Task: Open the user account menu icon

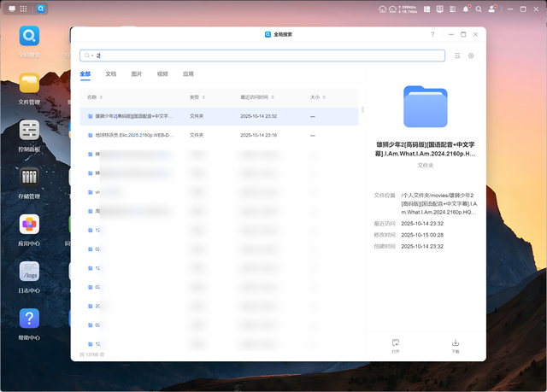Action: click(x=492, y=9)
